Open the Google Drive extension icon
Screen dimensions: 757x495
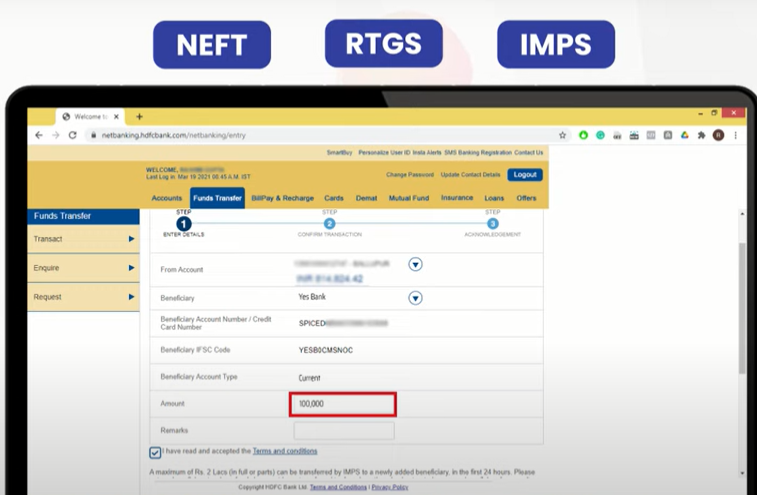coord(685,135)
